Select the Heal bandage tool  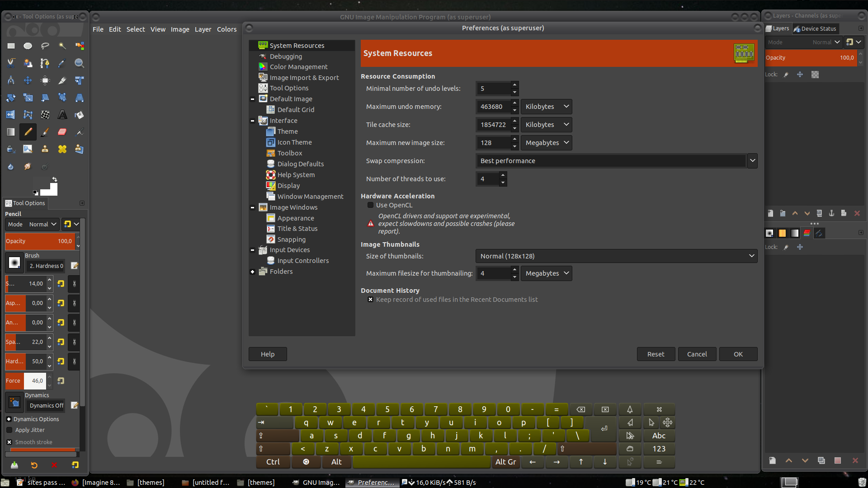(62, 149)
